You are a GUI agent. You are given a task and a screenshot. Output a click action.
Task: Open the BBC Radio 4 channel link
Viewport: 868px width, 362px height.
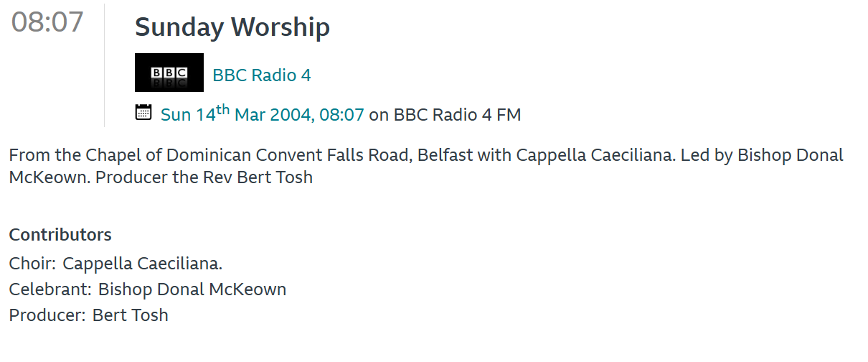(x=262, y=75)
